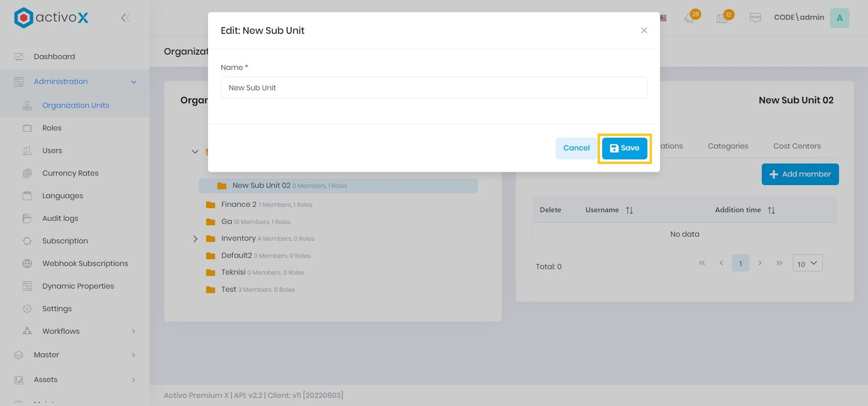Collapse the sidebar with double-chevron icon
The width and height of the screenshot is (868, 406).
click(x=125, y=18)
